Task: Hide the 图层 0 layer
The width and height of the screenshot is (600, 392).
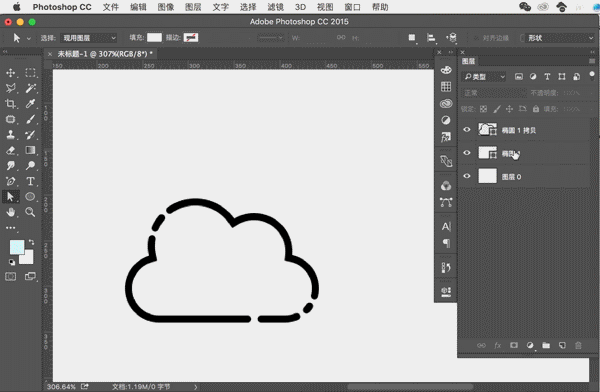Action: [467, 176]
